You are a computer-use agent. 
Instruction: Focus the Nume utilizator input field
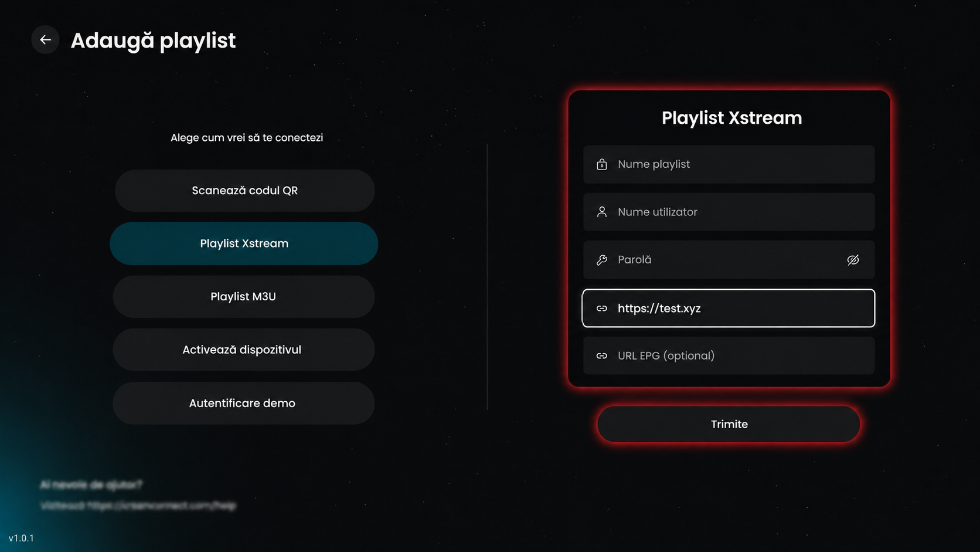(729, 212)
